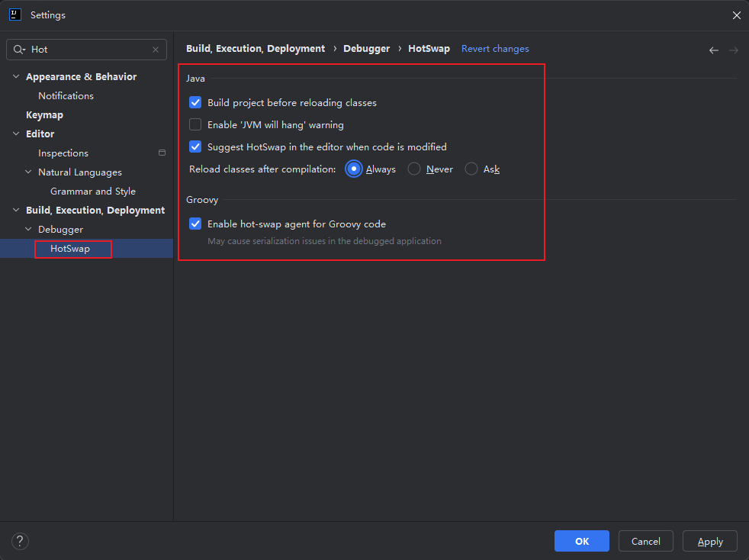
Task: Open Notifications settings page
Action: tap(66, 95)
